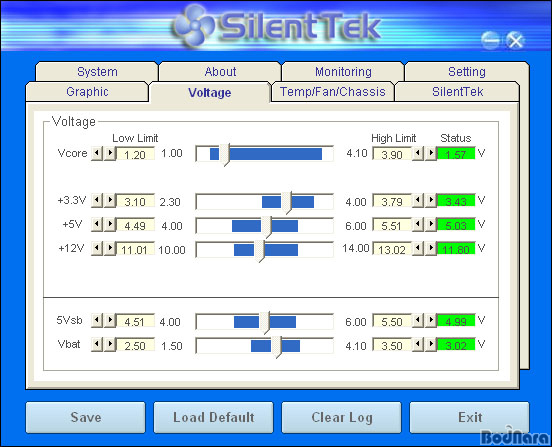Decrease Vbat low limit with left arrow

[x=97, y=345]
